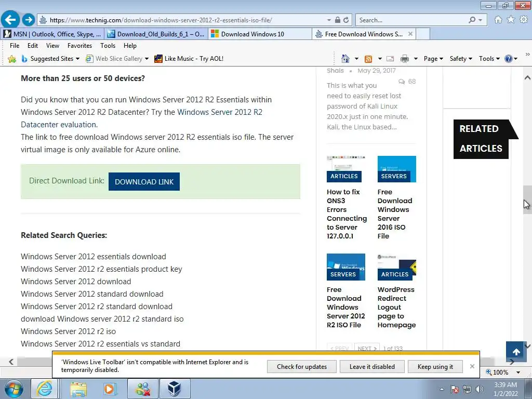Go back with the browser Back arrow

pos(10,20)
